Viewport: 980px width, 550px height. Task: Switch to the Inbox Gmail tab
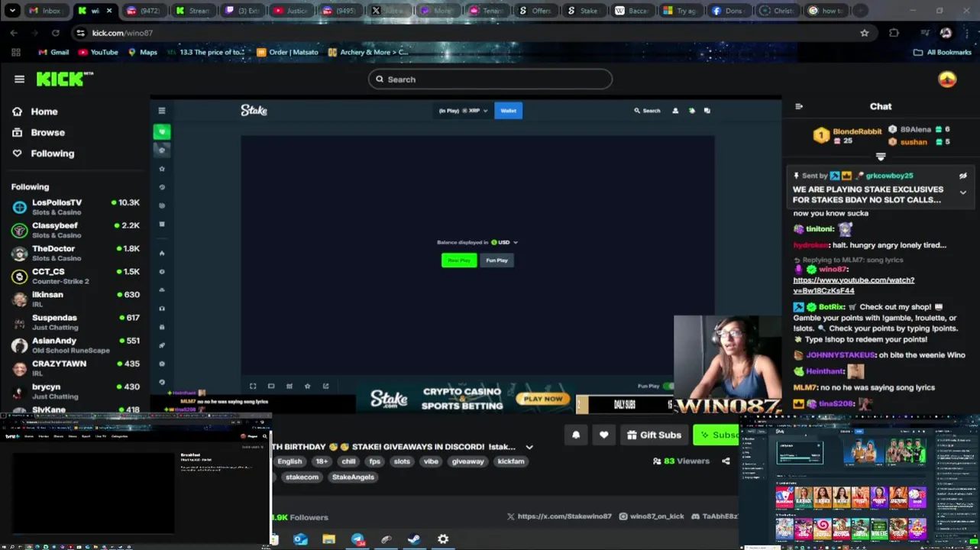[x=45, y=11]
